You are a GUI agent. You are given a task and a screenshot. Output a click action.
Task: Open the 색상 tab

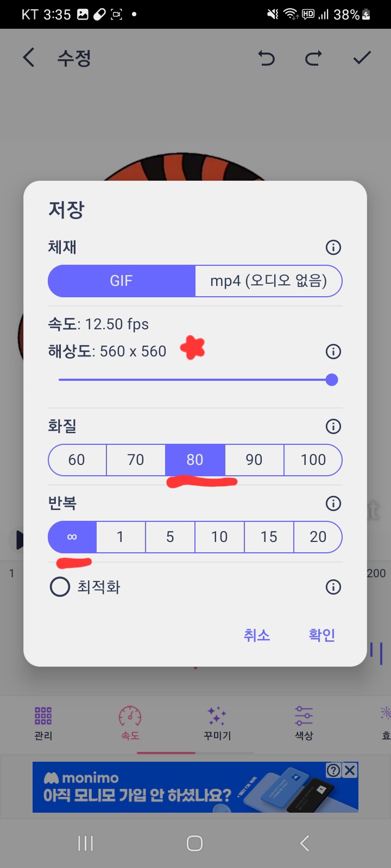tap(304, 723)
